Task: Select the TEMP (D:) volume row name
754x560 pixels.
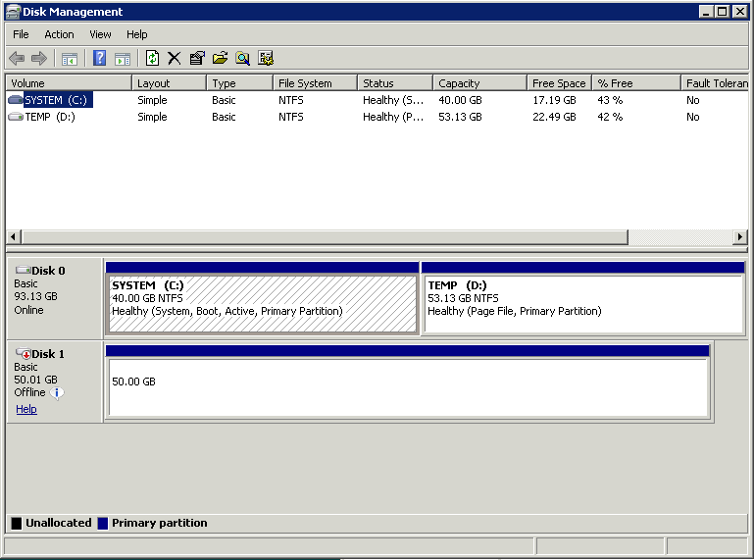Action: coord(50,117)
